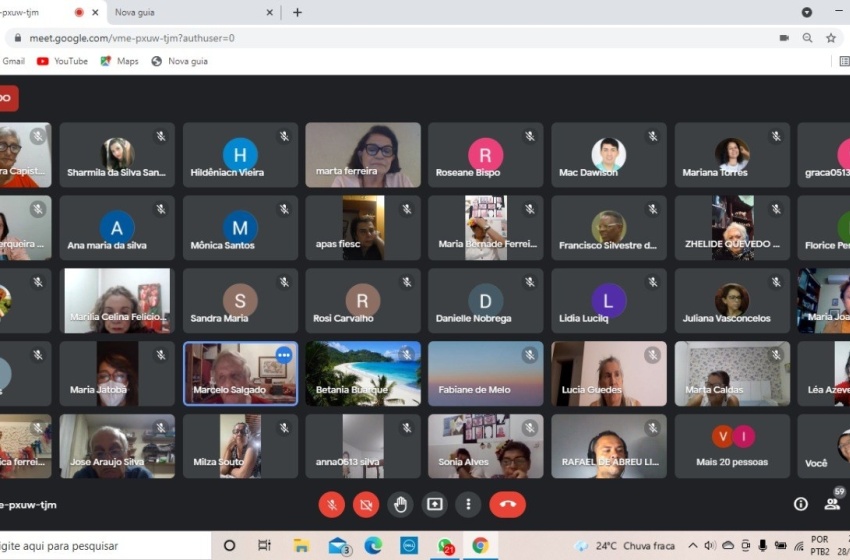Select marta ferreira video tile
The width and height of the screenshot is (850, 560).
(363, 155)
